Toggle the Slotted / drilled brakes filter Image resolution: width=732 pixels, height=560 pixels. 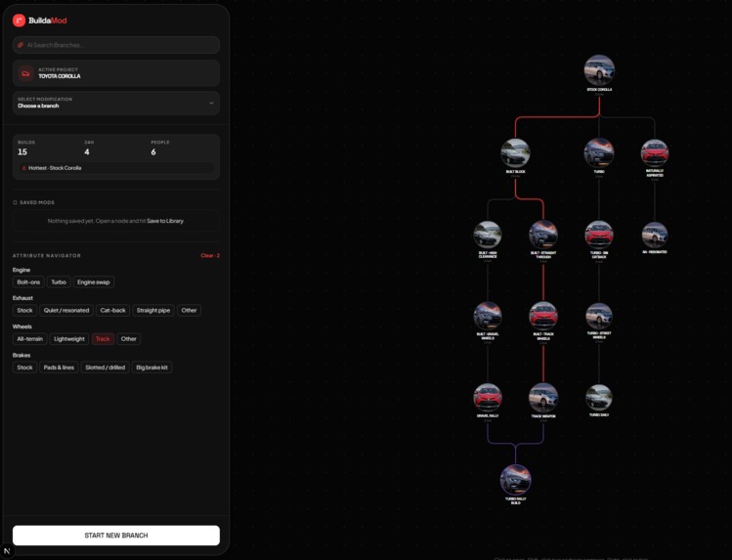105,367
